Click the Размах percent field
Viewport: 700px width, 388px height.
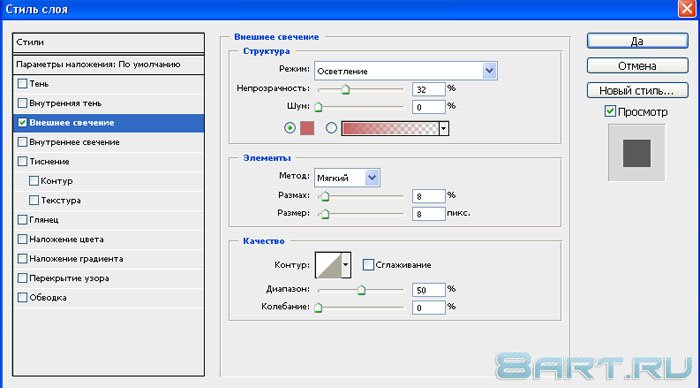pyautogui.click(x=429, y=196)
